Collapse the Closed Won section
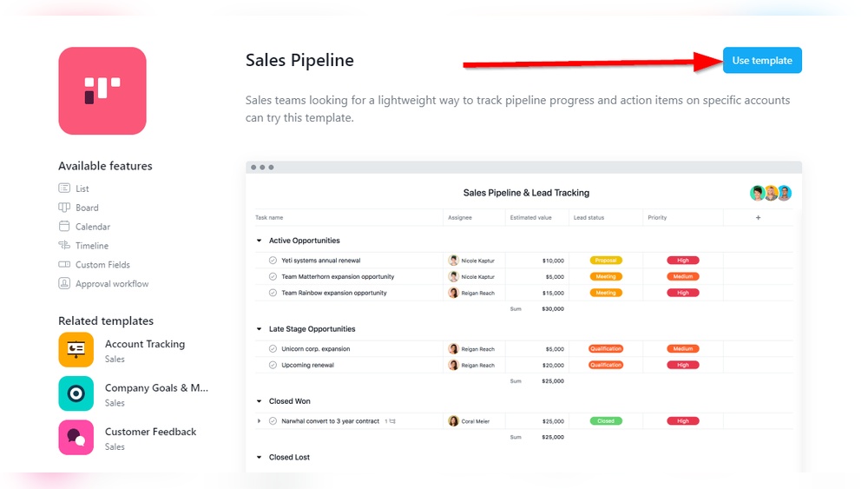Image resolution: width=868 pixels, height=489 pixels. point(259,401)
